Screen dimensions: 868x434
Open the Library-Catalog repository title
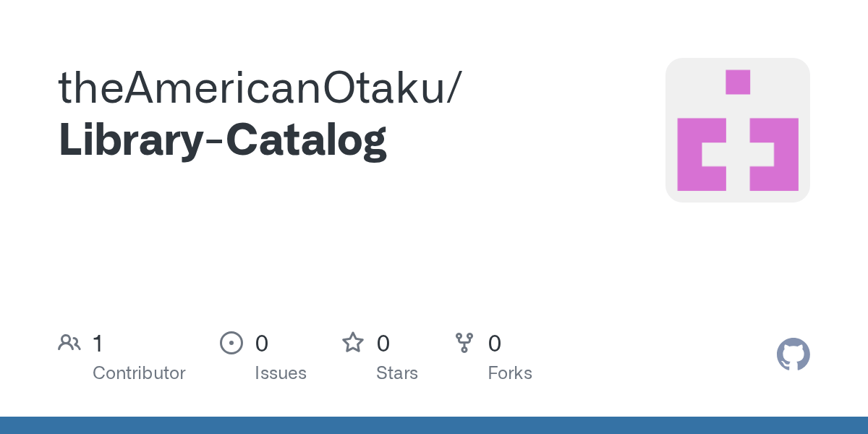[223, 141]
